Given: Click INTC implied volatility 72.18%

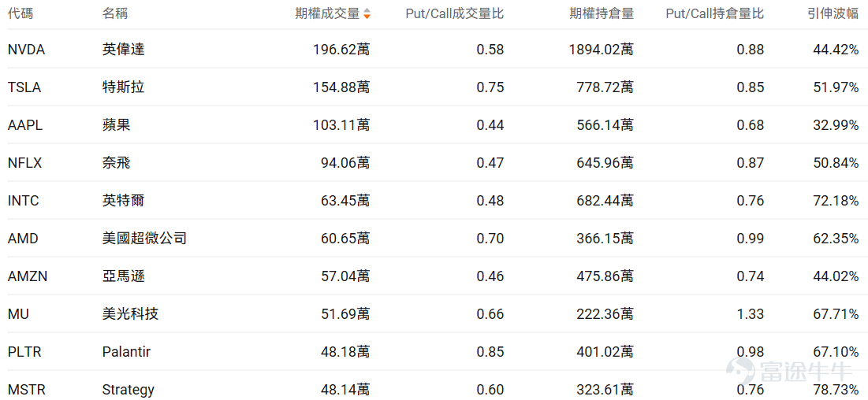Looking at the screenshot, I should (836, 200).
